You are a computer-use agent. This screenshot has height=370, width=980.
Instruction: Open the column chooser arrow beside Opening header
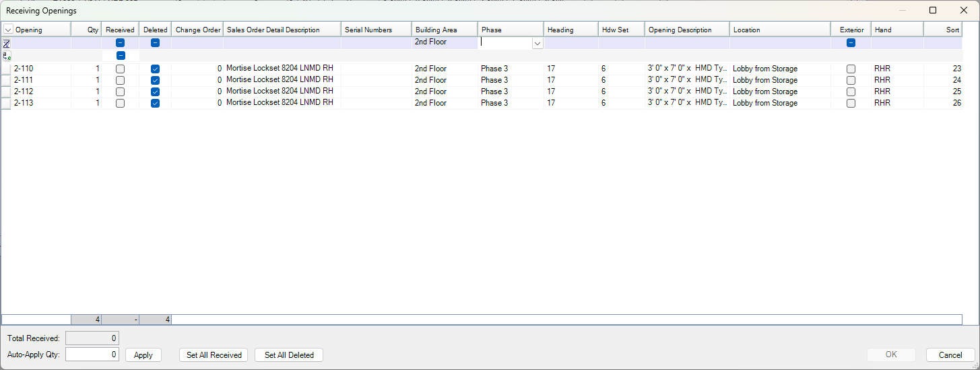pyautogui.click(x=8, y=30)
